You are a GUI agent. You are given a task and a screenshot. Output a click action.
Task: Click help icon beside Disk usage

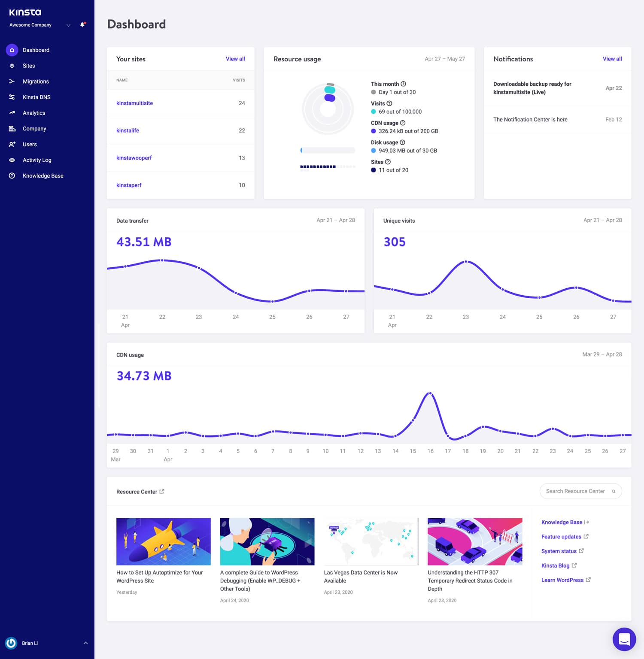pos(402,142)
